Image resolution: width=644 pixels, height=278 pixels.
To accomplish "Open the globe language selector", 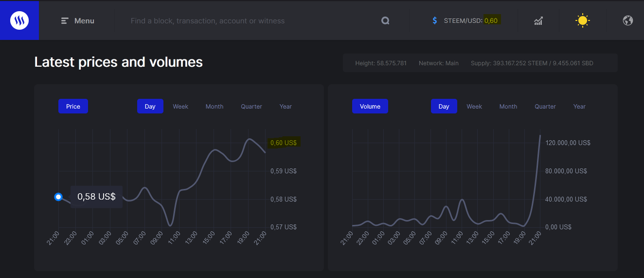I will (x=627, y=21).
